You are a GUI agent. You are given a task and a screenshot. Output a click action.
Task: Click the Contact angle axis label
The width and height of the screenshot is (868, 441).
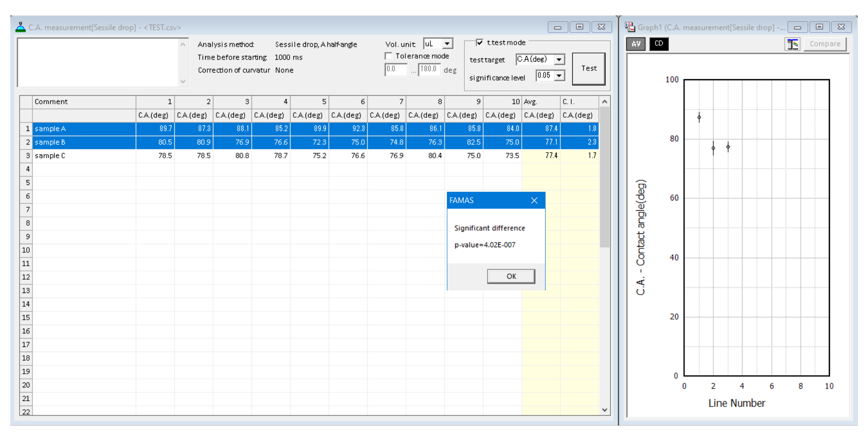coord(641,237)
